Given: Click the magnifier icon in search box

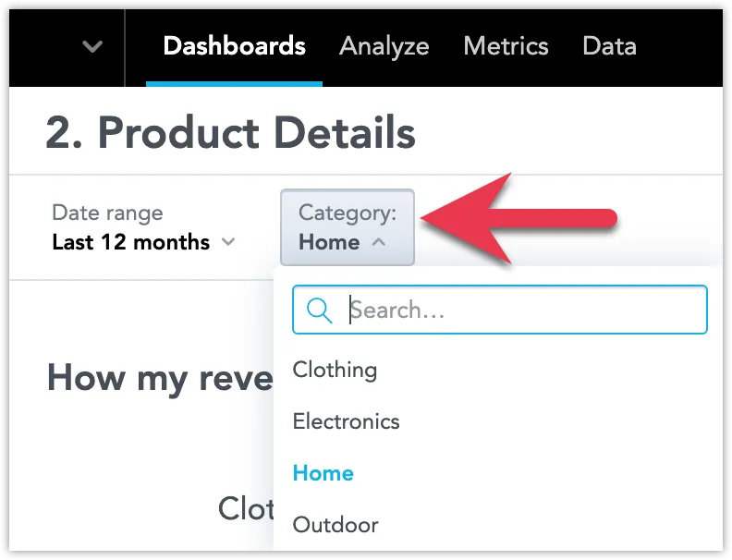Looking at the screenshot, I should click(319, 310).
